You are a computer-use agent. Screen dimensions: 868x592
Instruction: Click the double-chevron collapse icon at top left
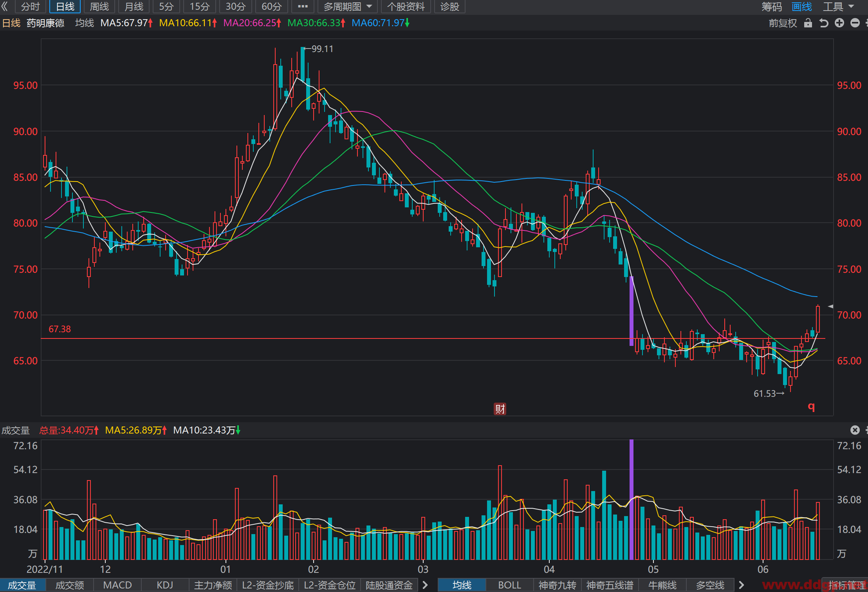[x=5, y=6]
